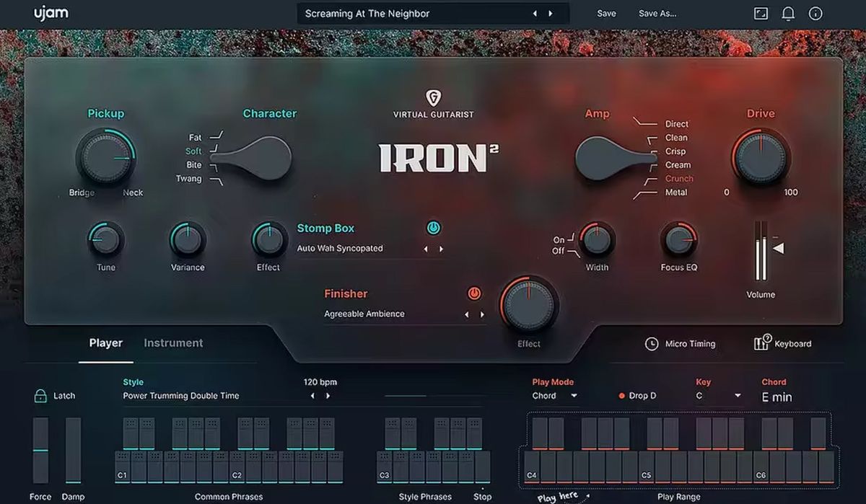Open the info circle icon
This screenshot has width=866, height=504.
click(815, 13)
